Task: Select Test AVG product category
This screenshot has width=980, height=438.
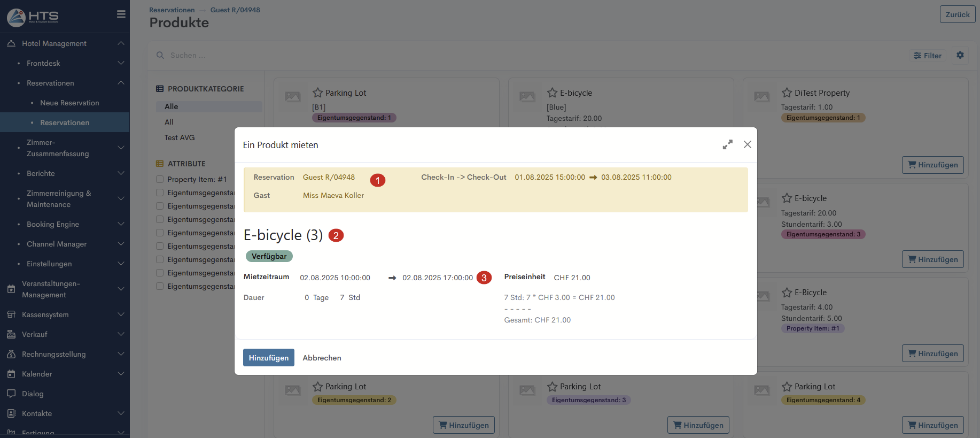Action: [180, 137]
